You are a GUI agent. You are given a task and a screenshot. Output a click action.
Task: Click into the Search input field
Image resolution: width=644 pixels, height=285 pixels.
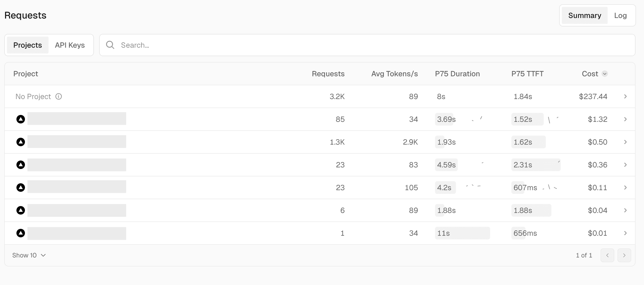pos(371,45)
